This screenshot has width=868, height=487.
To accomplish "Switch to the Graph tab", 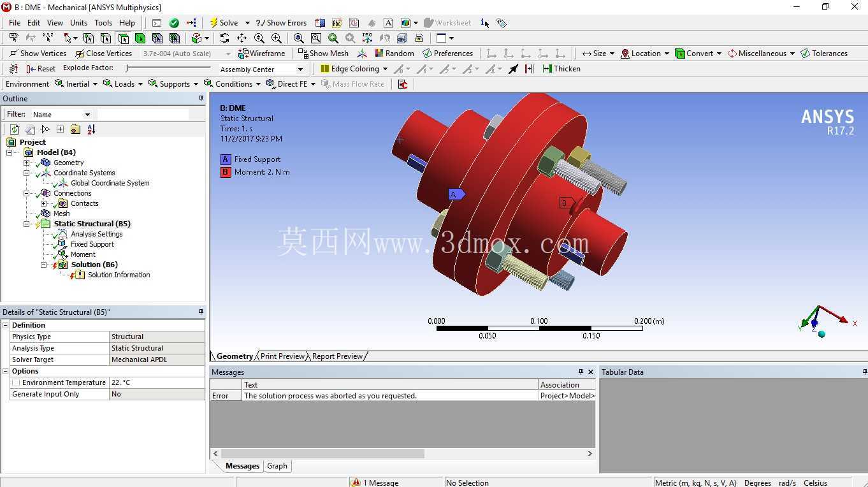I will tap(277, 466).
